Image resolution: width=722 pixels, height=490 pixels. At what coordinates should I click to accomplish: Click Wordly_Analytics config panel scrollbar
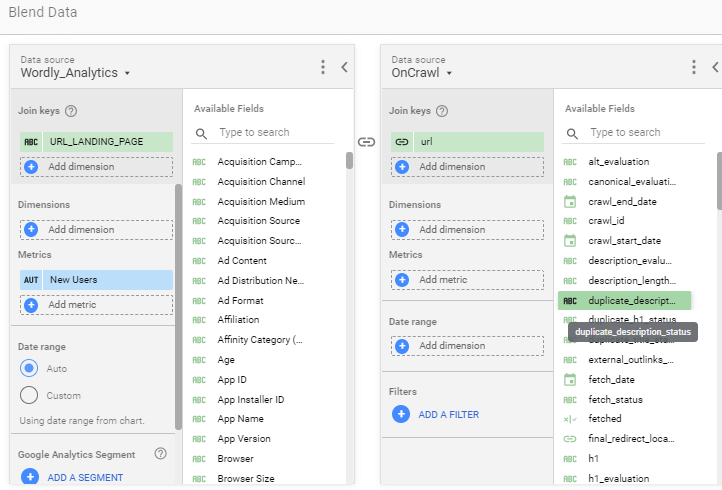[x=179, y=307]
